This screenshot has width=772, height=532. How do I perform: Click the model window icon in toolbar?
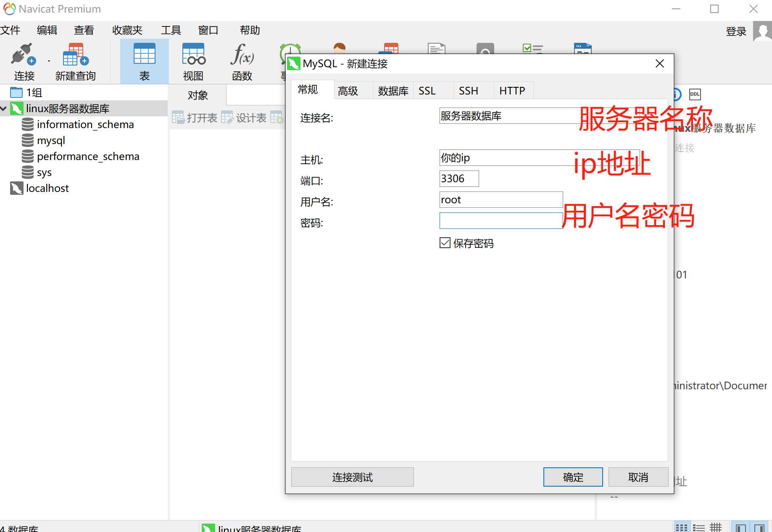[x=582, y=48]
